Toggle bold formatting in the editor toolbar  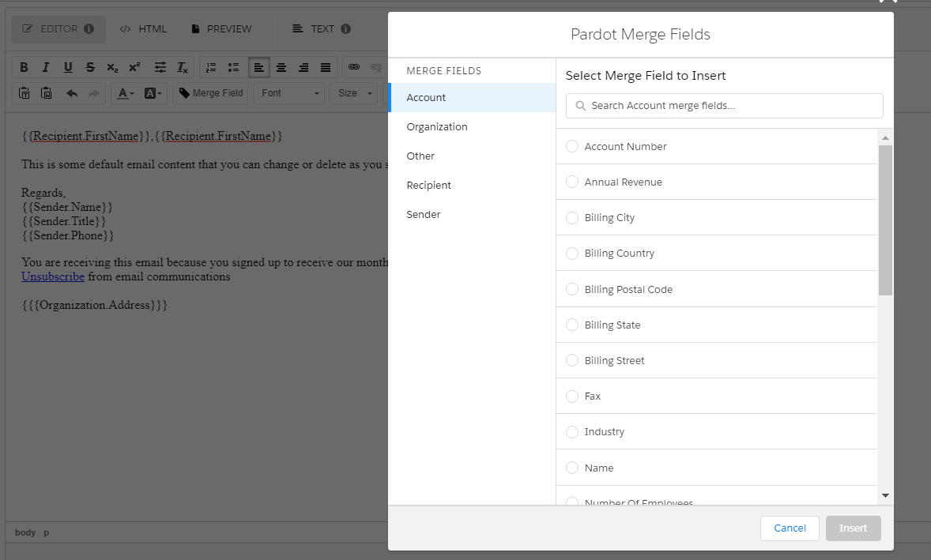(24, 68)
